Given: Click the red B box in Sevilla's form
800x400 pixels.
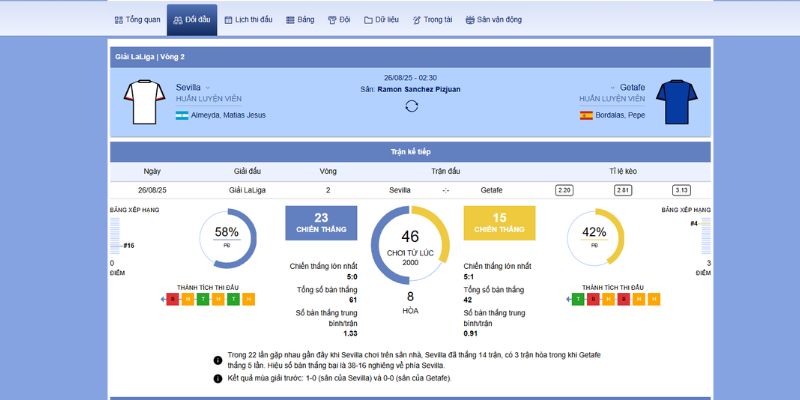Looking at the screenshot, I should tap(173, 299).
